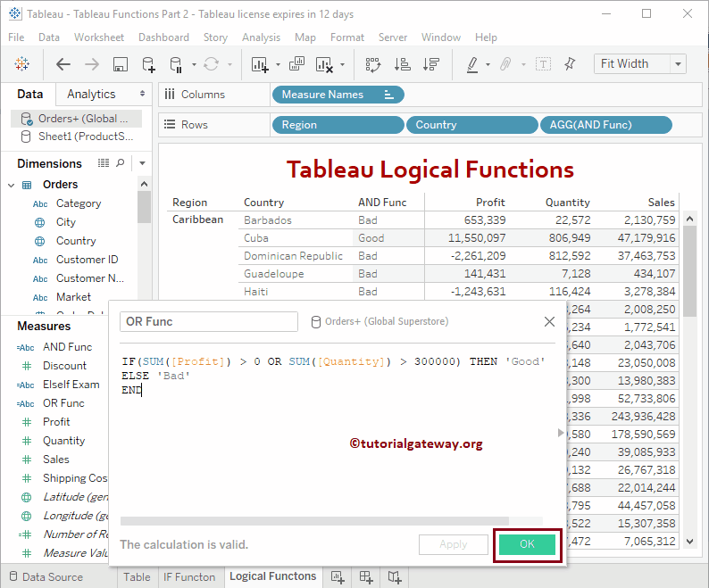Select the Discount measure
The image size is (709, 588).
pos(64,366)
